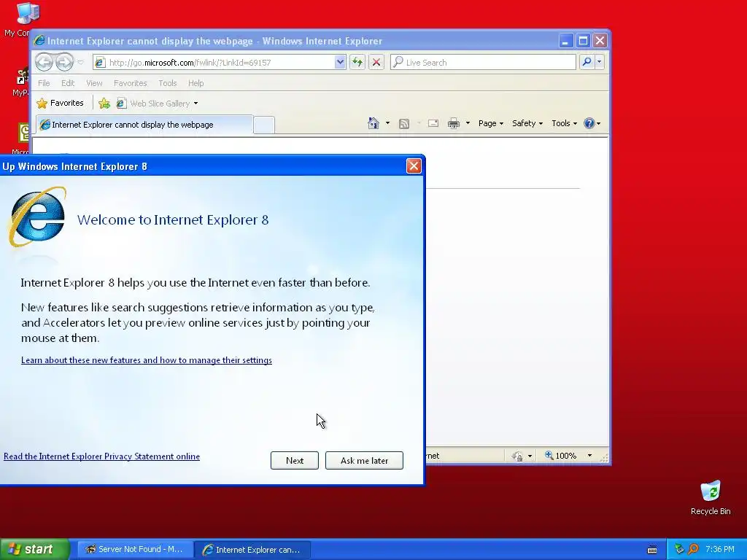This screenshot has width=747, height=560.
Task: Open the Recycle Bin desktop icon
Action: click(711, 498)
